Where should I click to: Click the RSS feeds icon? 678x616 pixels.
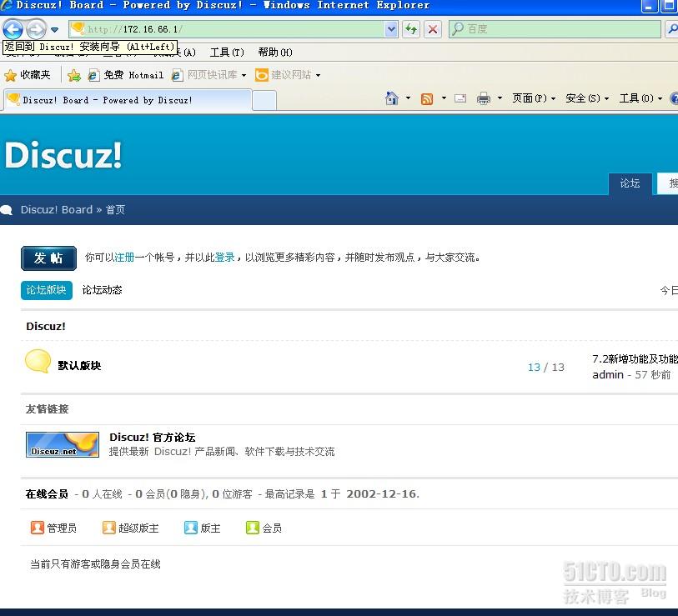click(x=427, y=99)
